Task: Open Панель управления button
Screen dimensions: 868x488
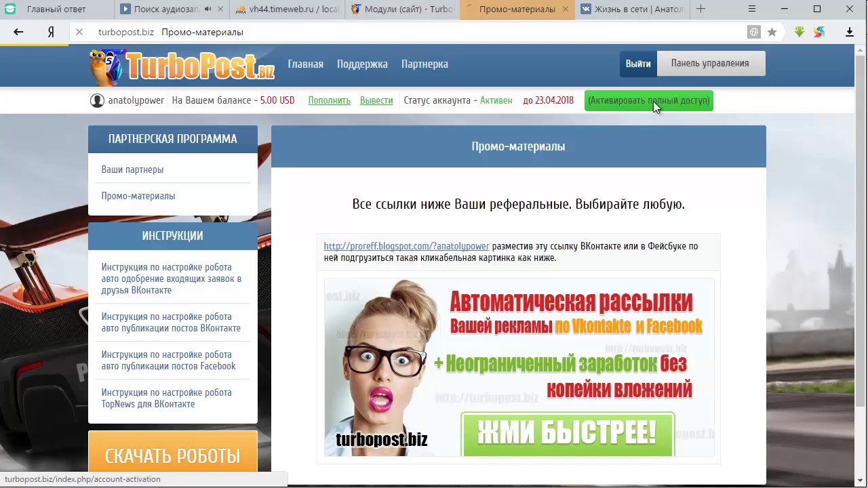Action: point(710,64)
